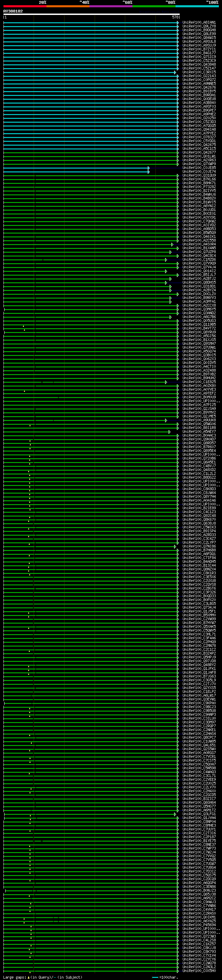This screenshot has height=980, width=222.
Task: Open hit UniRef100_Q318D1
Action: [199, 286]
